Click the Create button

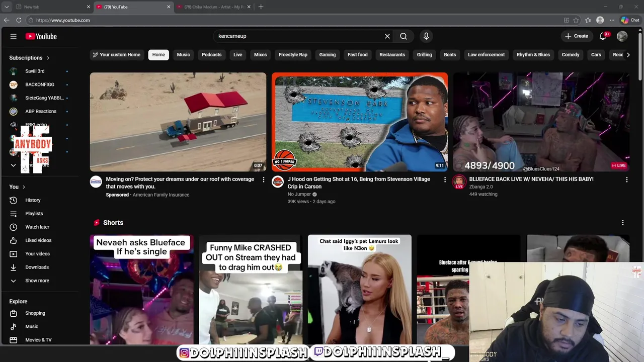pyautogui.click(x=577, y=36)
